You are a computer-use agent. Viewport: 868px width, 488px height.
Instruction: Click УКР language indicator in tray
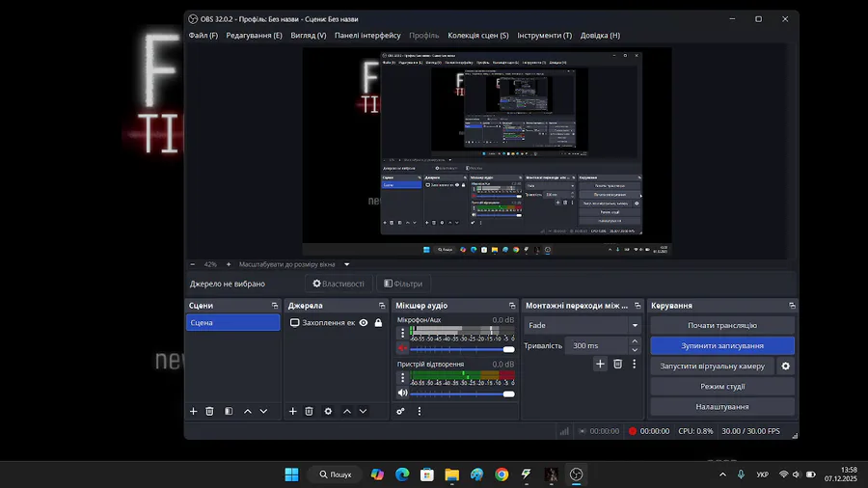coord(762,474)
